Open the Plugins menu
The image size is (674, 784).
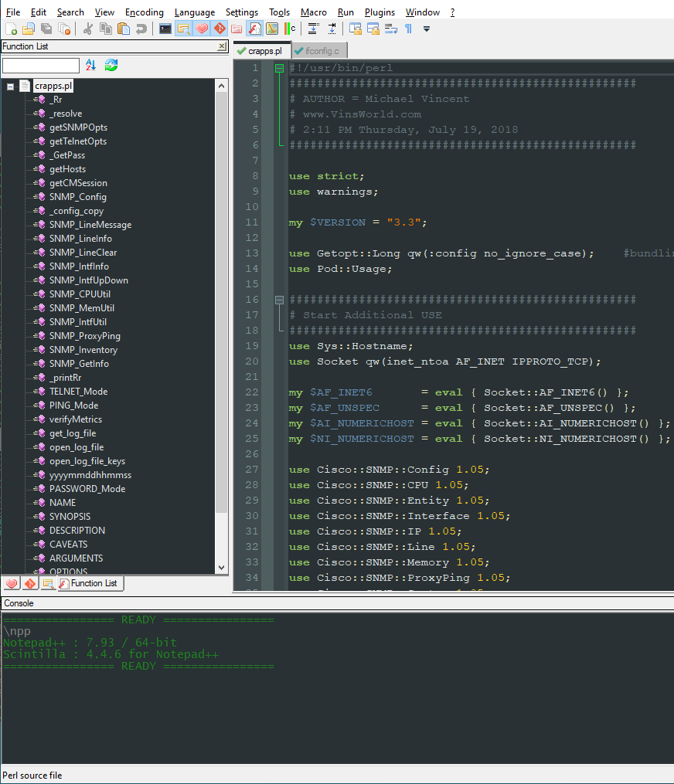point(380,12)
